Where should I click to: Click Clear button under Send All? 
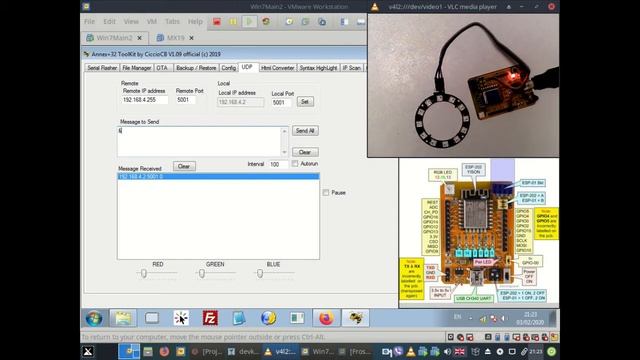tap(305, 152)
